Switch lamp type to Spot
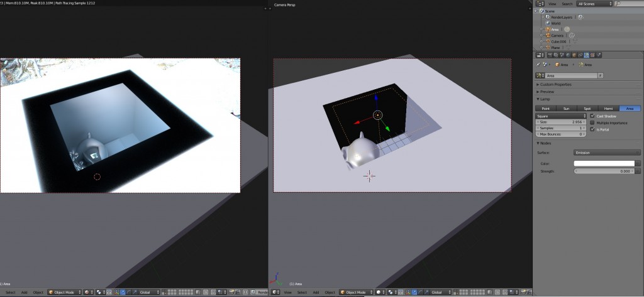644x297 pixels. [x=587, y=108]
